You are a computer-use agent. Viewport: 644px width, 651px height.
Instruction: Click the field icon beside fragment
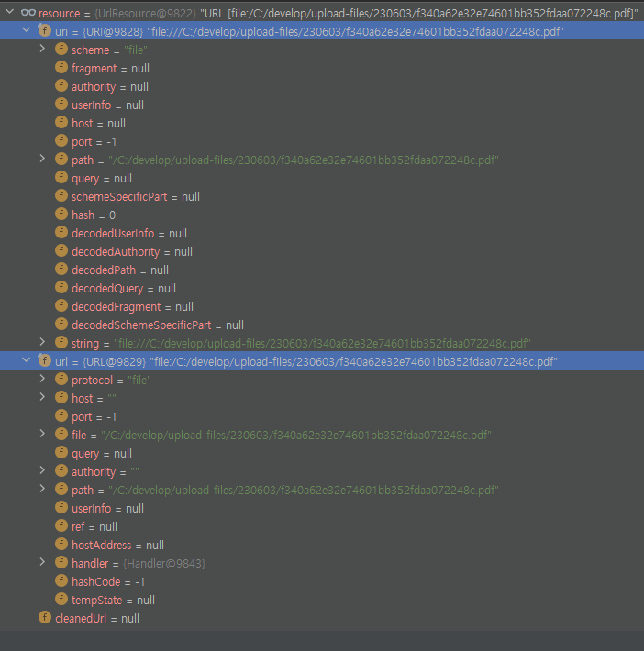tap(61, 67)
